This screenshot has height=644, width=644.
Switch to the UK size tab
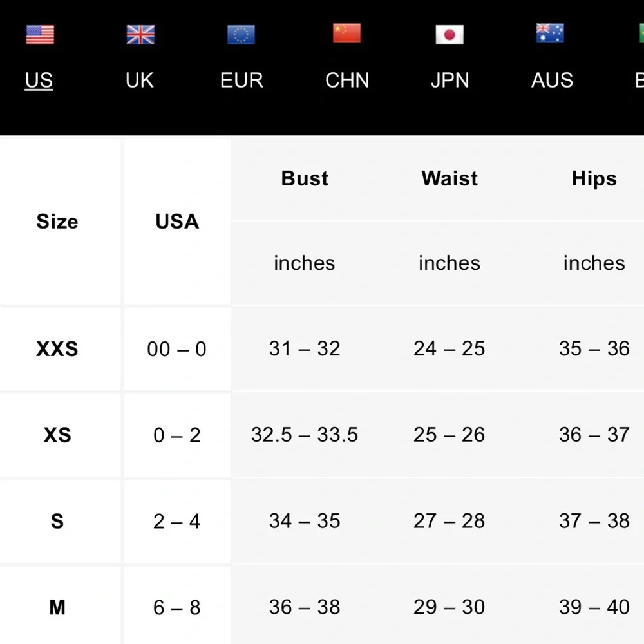pyautogui.click(x=140, y=80)
